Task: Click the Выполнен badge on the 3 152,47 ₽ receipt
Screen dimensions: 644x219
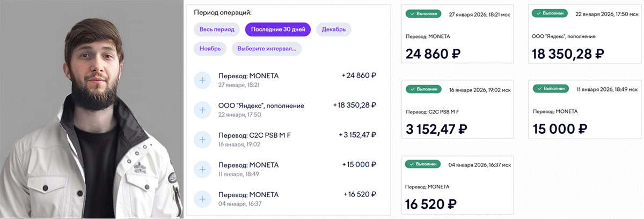Action: [423, 89]
